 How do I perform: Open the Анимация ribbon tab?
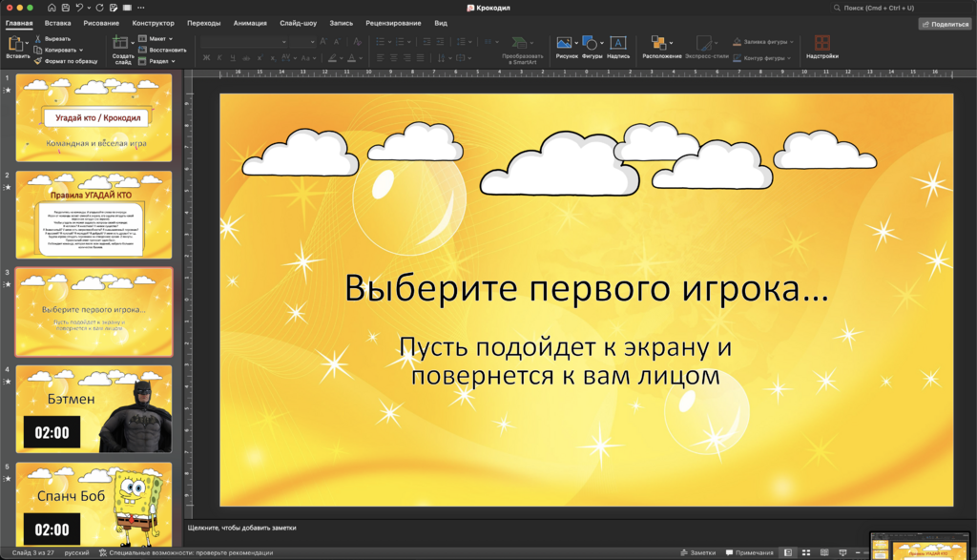tap(250, 23)
